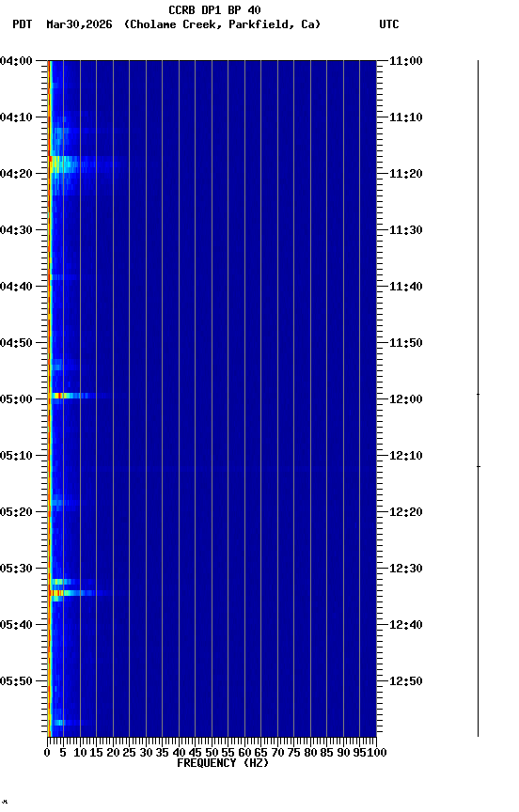Click the PDT time label "05:10"

16,456
